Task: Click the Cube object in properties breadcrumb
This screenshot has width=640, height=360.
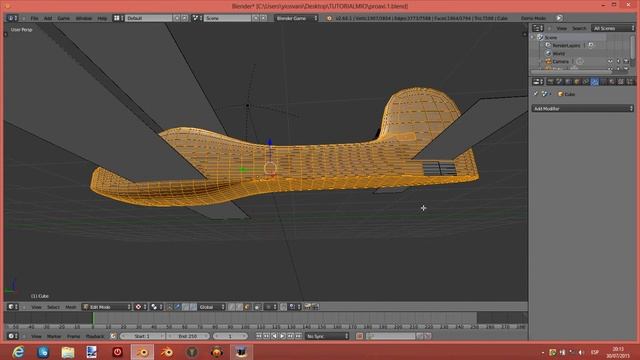Action: [566, 94]
